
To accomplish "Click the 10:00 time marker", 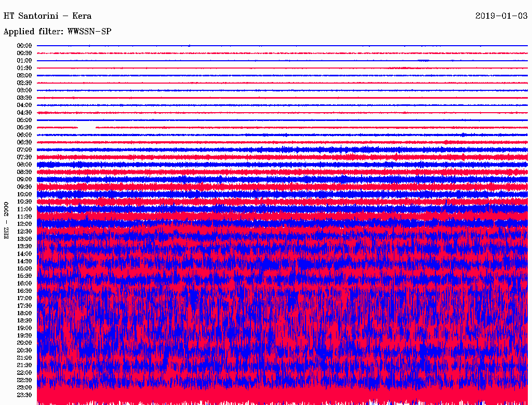I will [x=24, y=195].
